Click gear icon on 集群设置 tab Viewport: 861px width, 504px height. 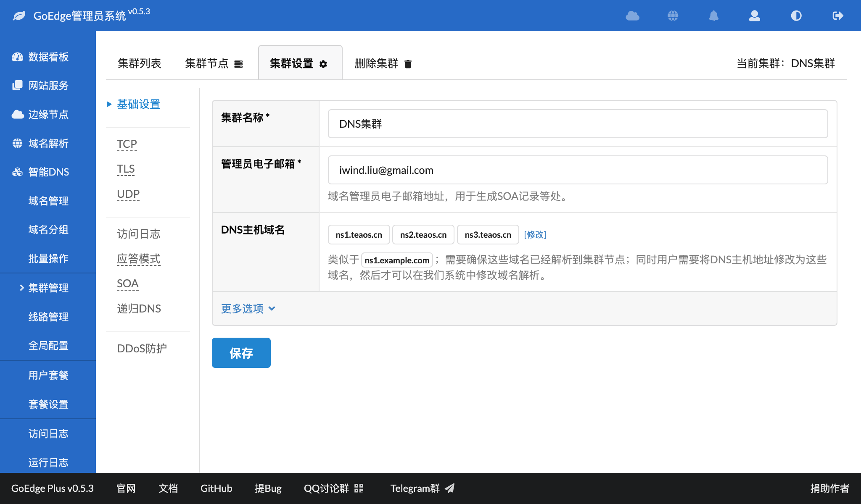point(323,64)
